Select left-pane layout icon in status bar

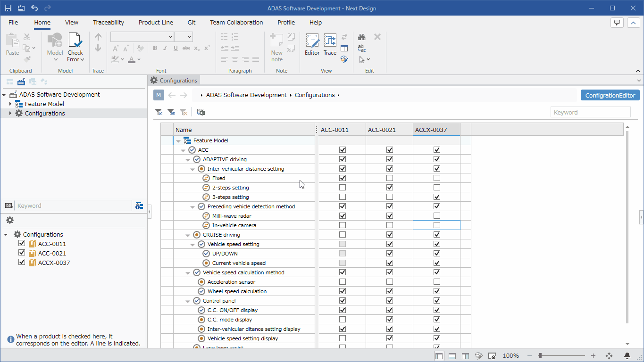(439, 356)
